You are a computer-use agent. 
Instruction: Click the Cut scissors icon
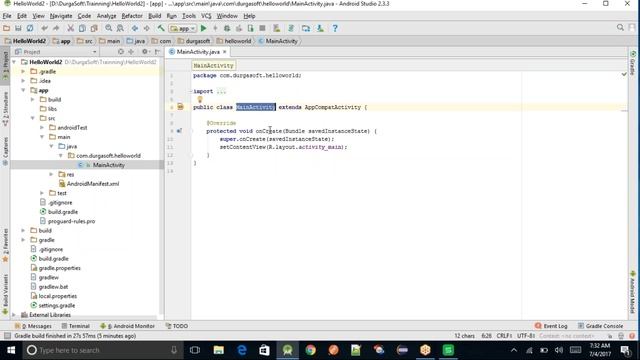pyautogui.click(x=71, y=28)
